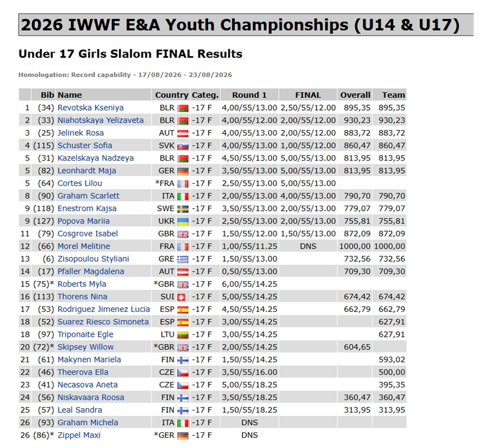The height and width of the screenshot is (448, 484).
Task: Click Lithuanian flag in Triponaite Egle row
Action: pos(182,335)
